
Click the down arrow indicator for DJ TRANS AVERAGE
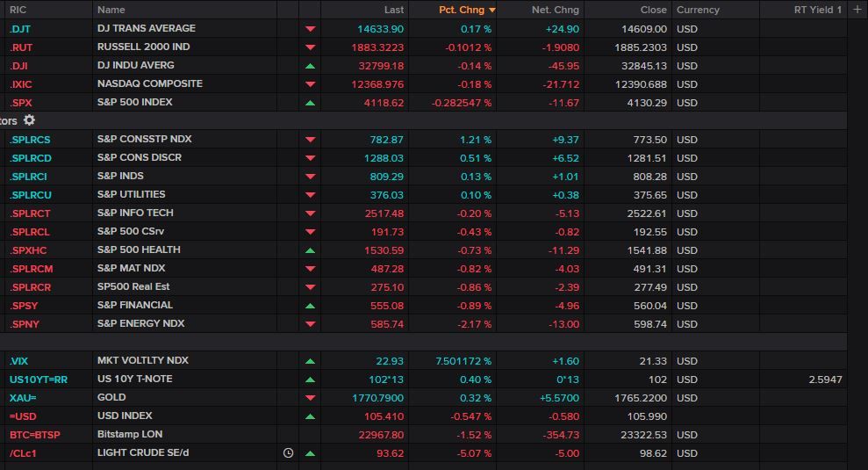(x=310, y=29)
